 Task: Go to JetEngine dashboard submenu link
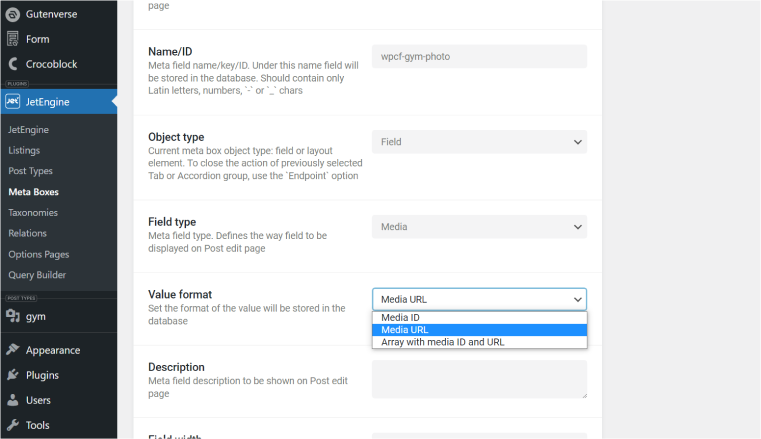28,130
